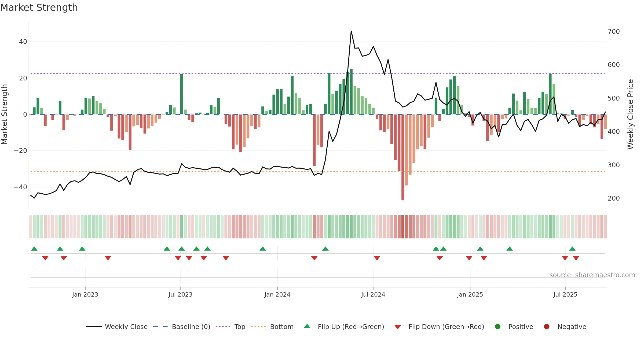Viewport: 644px width, 362px height.
Task: Click the 40 strength axis label
Action: point(23,42)
